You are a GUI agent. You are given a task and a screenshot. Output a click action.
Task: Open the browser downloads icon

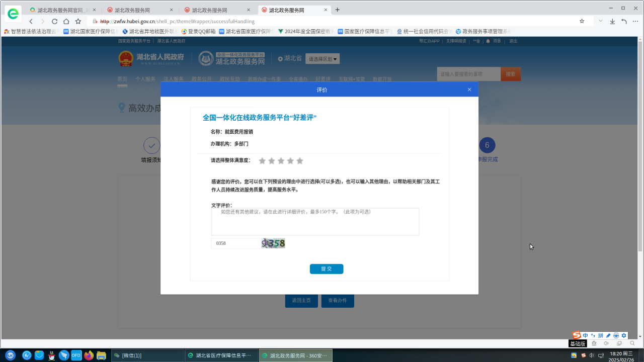click(x=612, y=21)
